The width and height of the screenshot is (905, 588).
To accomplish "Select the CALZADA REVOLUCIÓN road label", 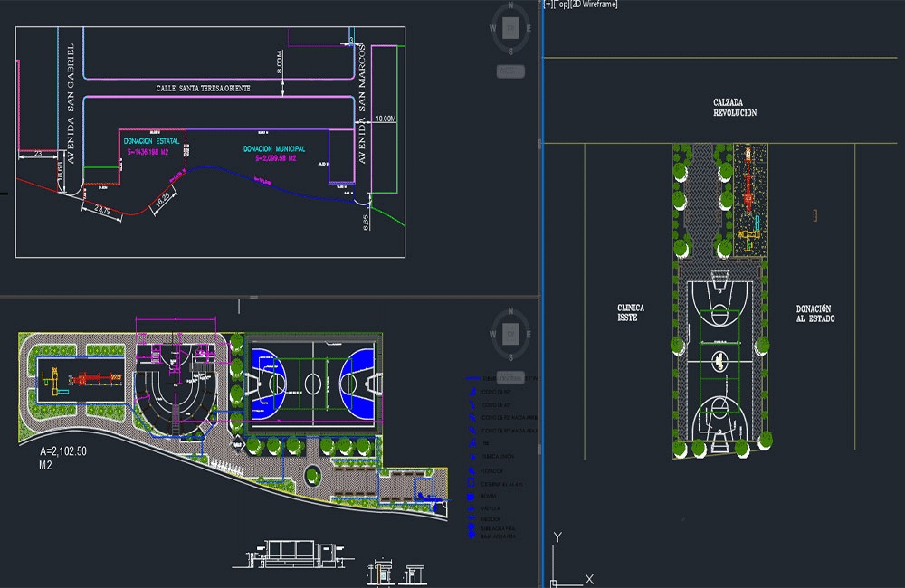I will coord(735,108).
